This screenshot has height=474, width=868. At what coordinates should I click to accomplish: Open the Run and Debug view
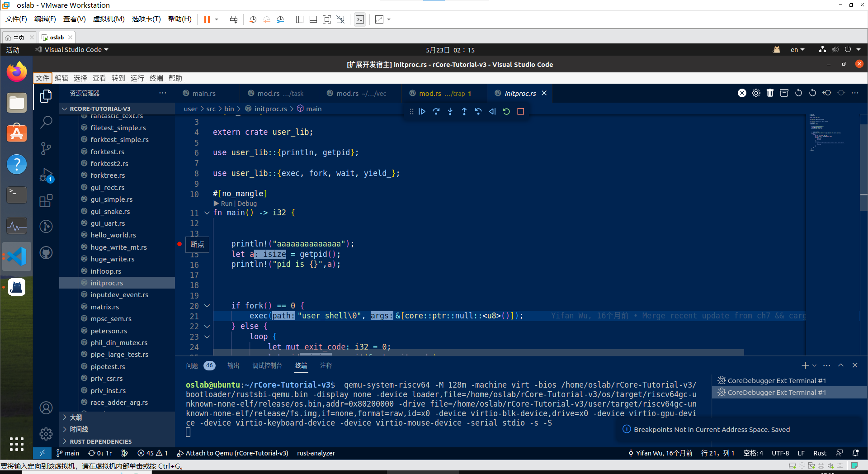[x=46, y=175]
